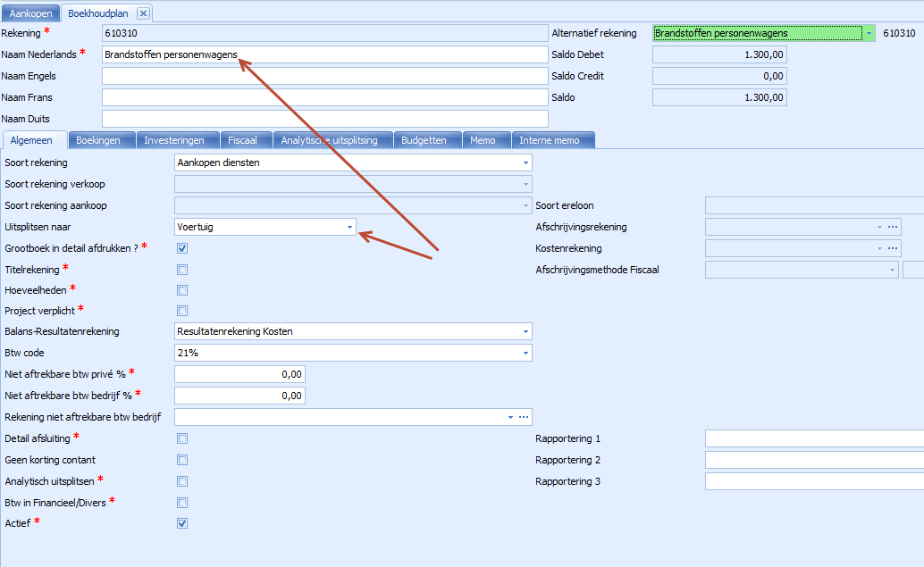Enable the Titelrekening checkbox
Viewport: 924px width, 567px height.
click(x=182, y=270)
